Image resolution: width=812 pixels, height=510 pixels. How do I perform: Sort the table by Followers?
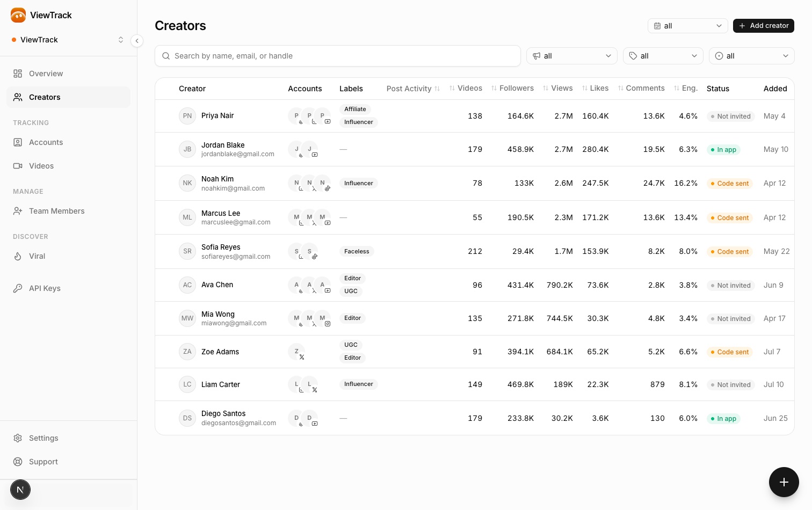click(512, 89)
